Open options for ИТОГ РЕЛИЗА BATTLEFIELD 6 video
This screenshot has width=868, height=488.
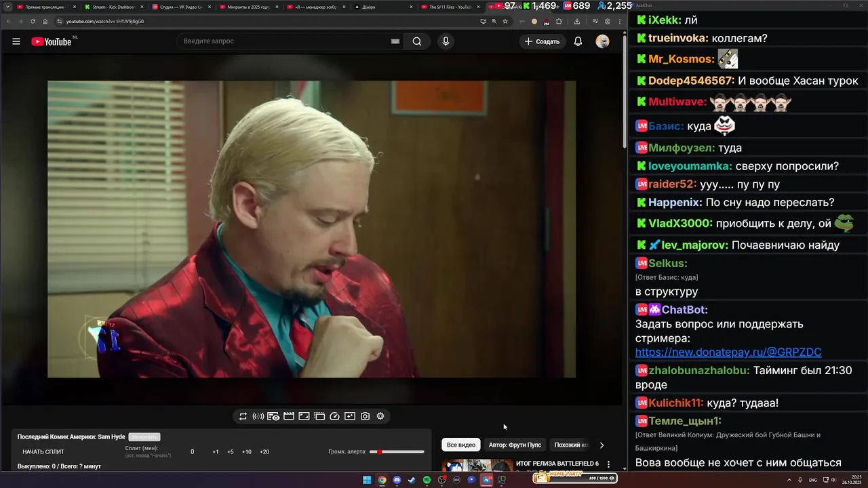(608, 465)
